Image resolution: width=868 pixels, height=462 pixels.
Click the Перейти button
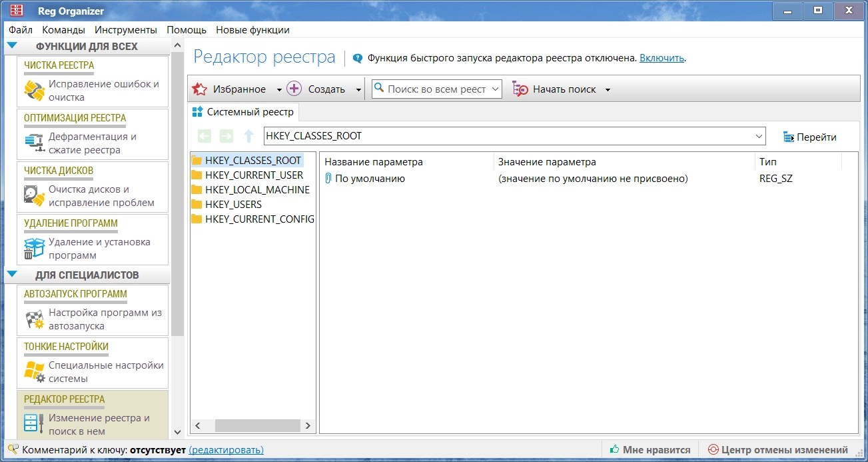coord(809,137)
